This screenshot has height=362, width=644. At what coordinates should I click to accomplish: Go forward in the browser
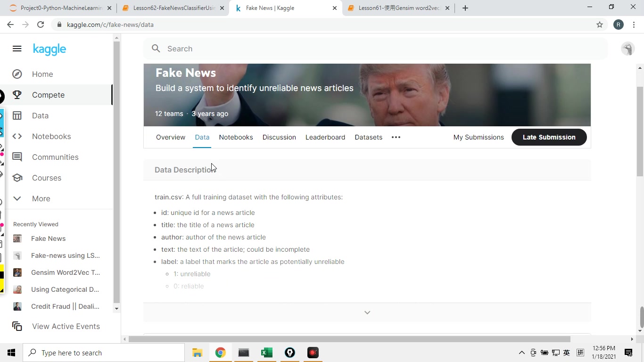click(25, 25)
